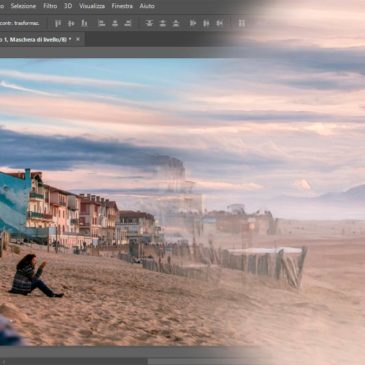Click the distribute top edges icon
Viewport: 365px width, 365px height.
point(149,23)
